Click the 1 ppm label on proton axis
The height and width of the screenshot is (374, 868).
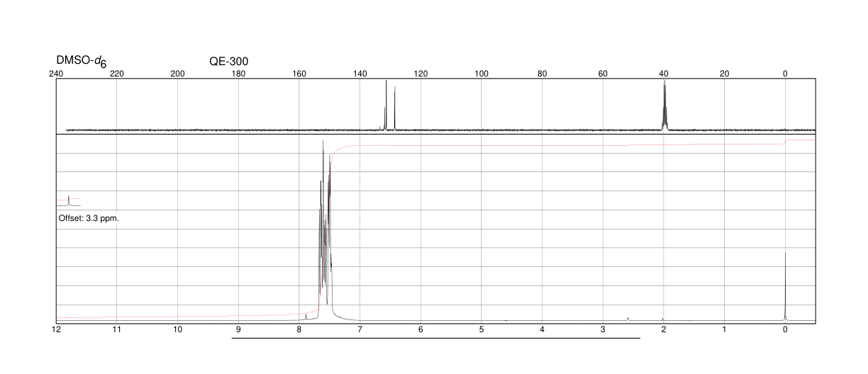click(x=724, y=329)
